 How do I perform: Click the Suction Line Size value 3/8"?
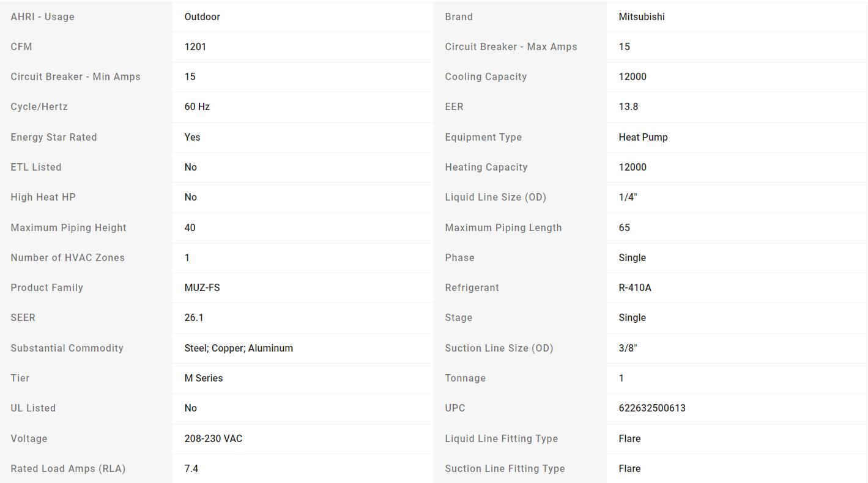[628, 348]
